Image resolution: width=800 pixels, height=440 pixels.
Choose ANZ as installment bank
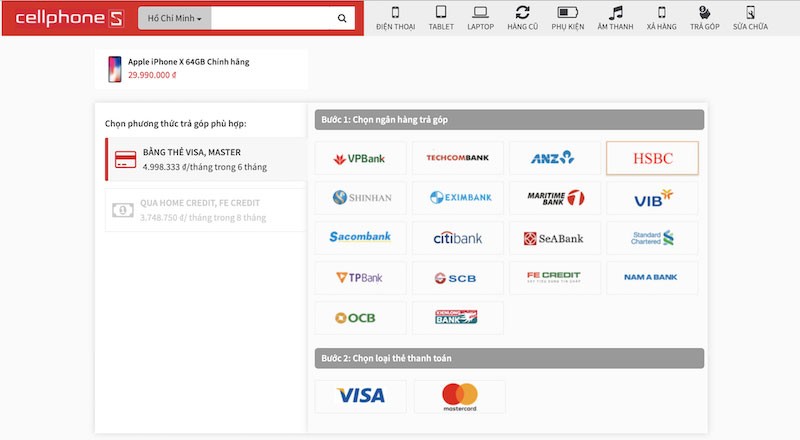555,158
